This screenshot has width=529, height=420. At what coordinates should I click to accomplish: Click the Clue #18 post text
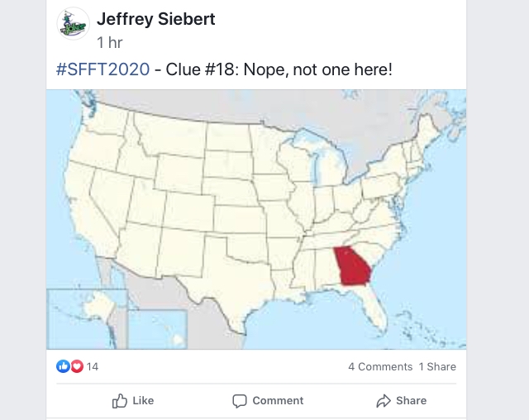[x=279, y=69]
